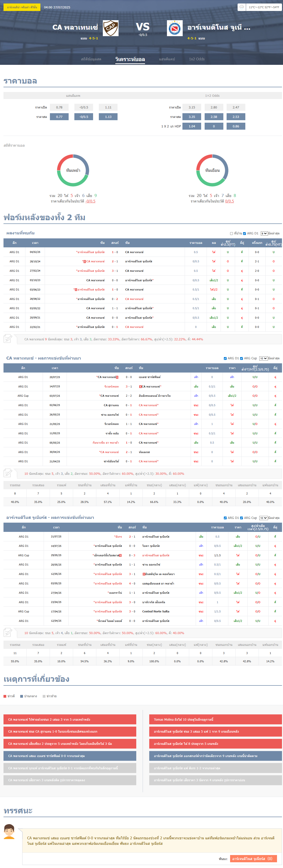The height and width of the screenshot is (868, 283).
Task: Click ARG Cup in the 03/07/25 row
Action: pyautogui.click(x=23, y=395)
